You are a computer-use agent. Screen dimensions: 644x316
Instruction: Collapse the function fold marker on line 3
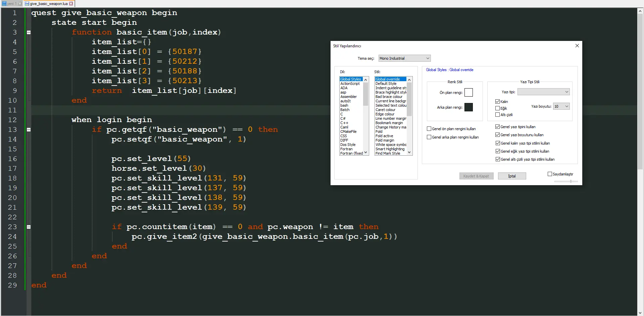click(29, 33)
